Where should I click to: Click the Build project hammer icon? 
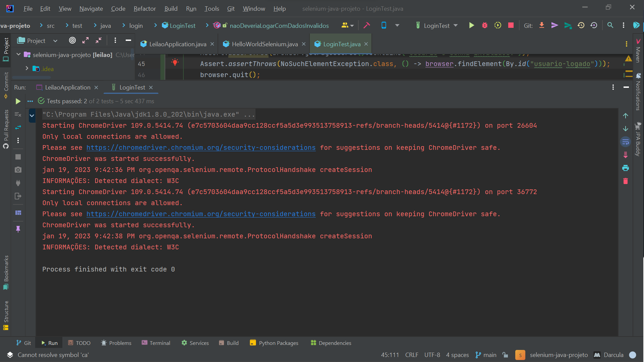click(367, 25)
